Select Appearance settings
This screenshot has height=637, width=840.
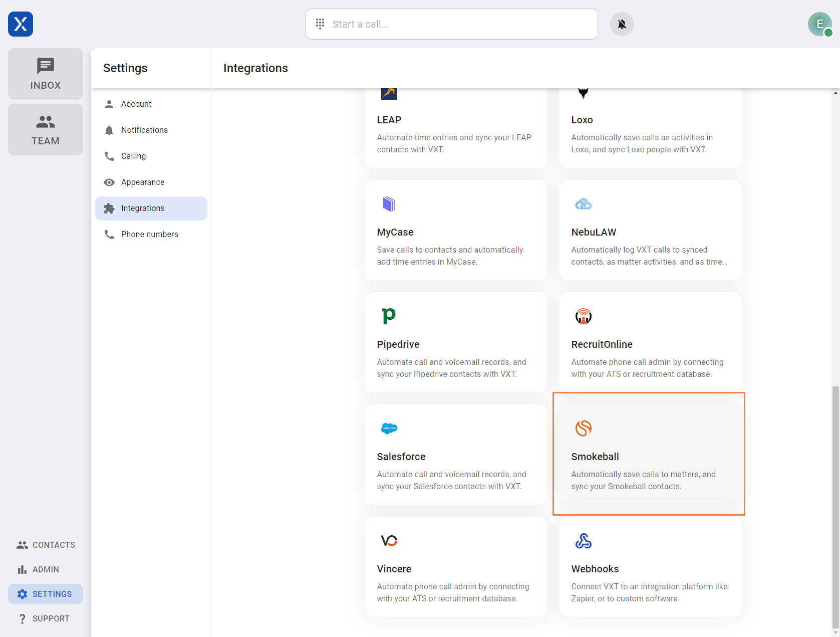(151, 182)
